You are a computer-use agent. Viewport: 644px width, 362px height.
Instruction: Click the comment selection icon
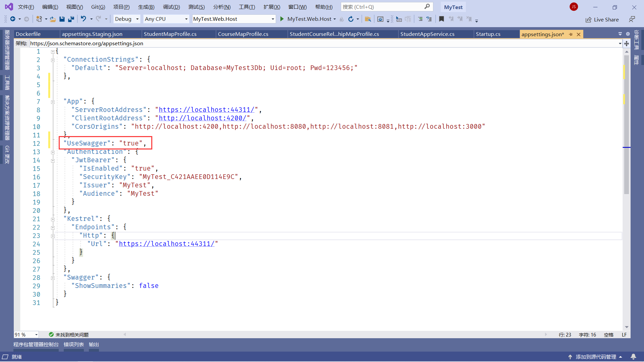420,19
